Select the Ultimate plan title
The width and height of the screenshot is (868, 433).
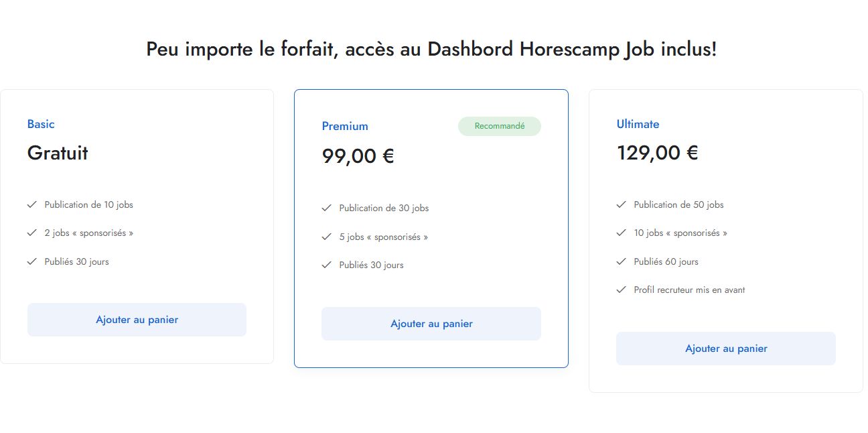638,124
